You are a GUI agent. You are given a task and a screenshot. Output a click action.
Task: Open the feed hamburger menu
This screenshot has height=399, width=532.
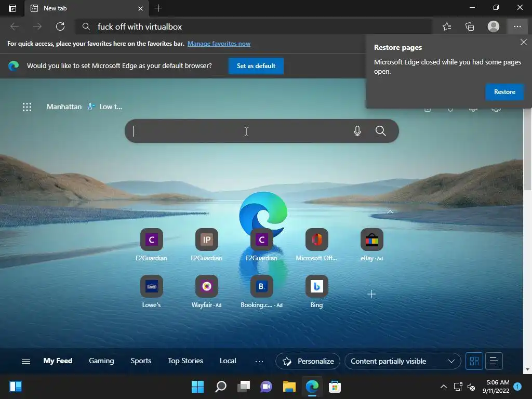point(26,361)
